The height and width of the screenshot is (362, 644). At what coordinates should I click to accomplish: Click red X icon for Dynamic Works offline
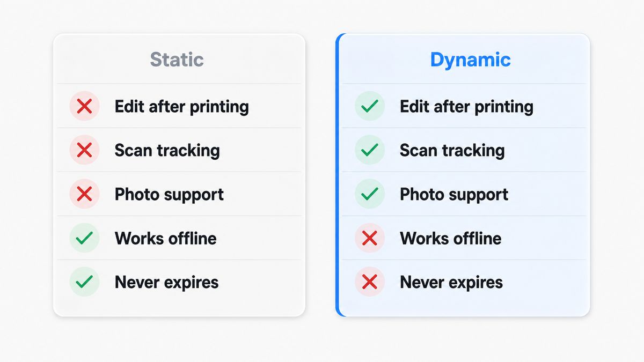(x=370, y=238)
